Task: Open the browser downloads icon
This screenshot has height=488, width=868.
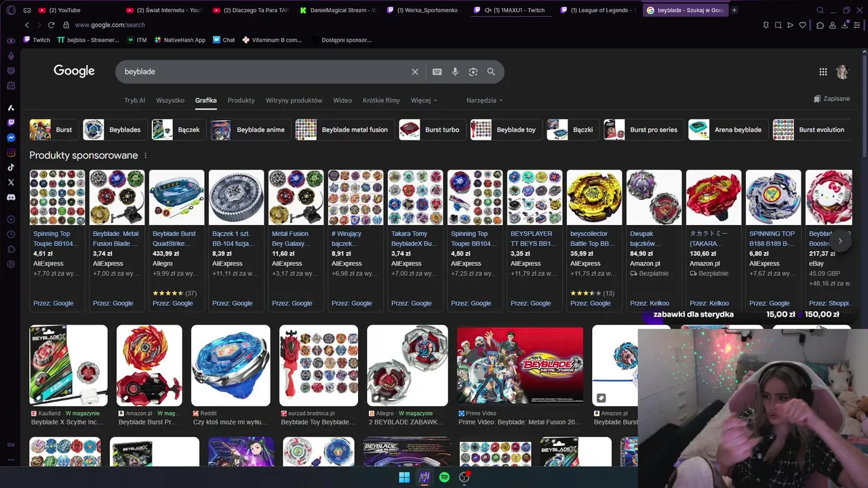Action: [845, 25]
